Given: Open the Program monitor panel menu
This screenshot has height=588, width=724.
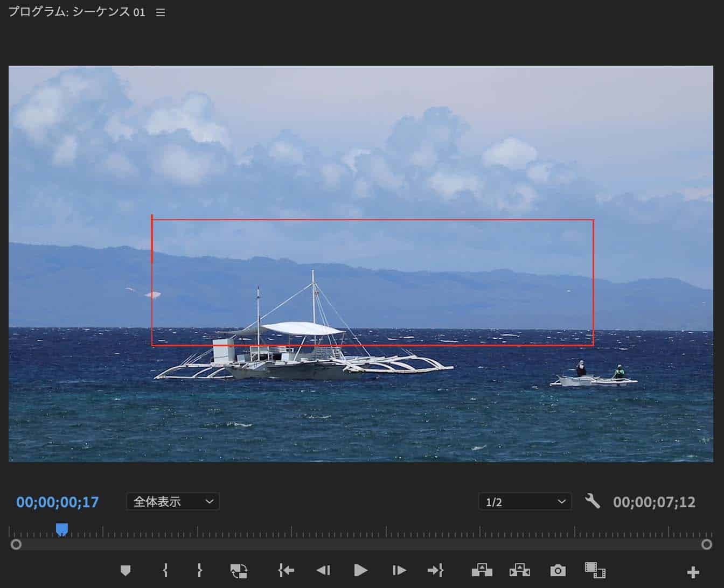Looking at the screenshot, I should (x=161, y=12).
